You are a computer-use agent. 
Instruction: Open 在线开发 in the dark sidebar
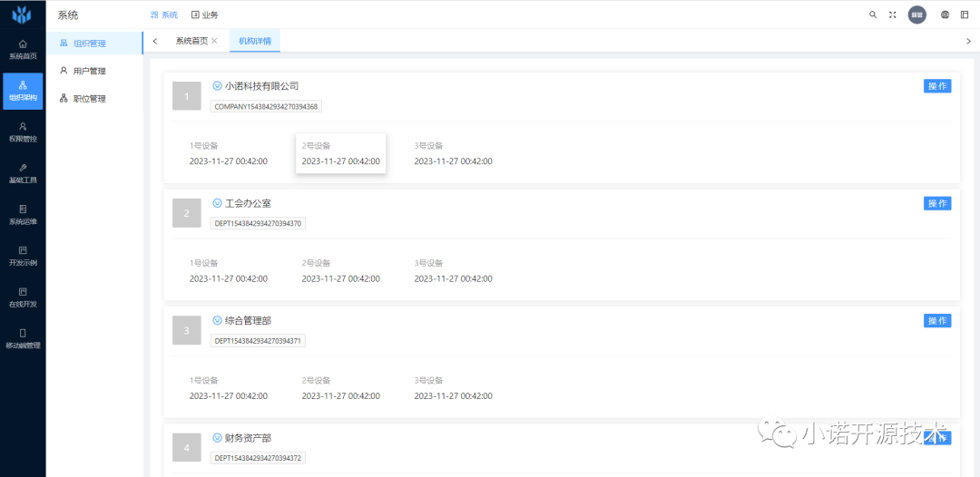point(23,297)
